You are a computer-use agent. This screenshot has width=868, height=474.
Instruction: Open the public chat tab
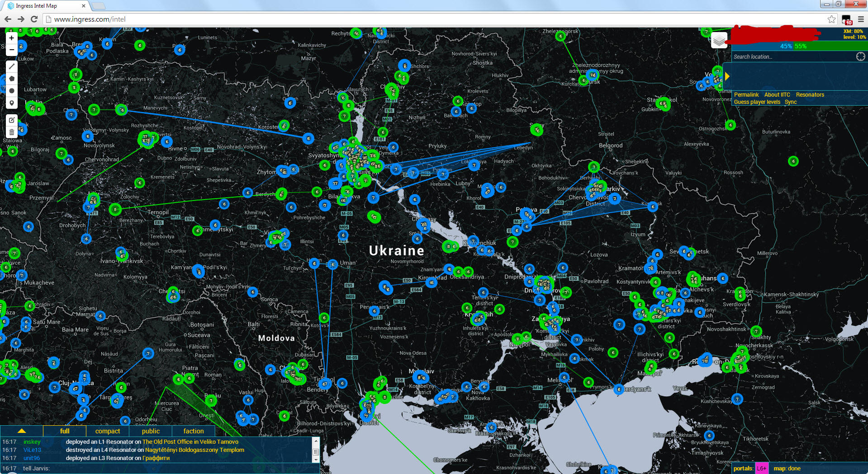coord(151,431)
